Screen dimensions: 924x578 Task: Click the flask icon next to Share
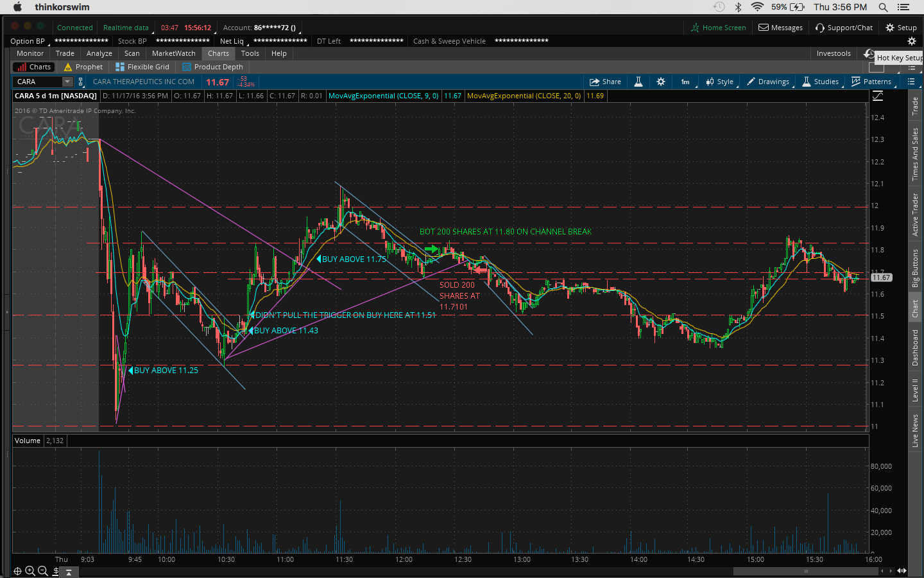point(638,82)
